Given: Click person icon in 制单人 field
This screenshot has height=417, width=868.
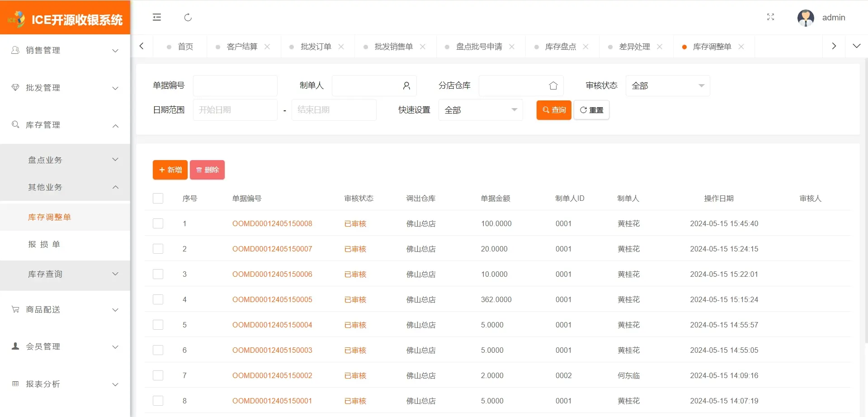Looking at the screenshot, I should click(x=406, y=85).
